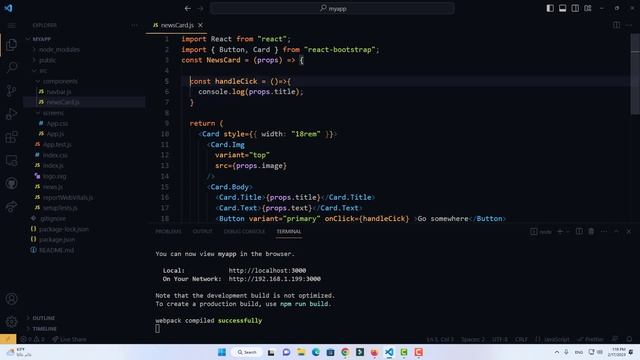640x360 pixels.
Task: Go back using the navigation arrow
Action: pyautogui.click(x=187, y=8)
